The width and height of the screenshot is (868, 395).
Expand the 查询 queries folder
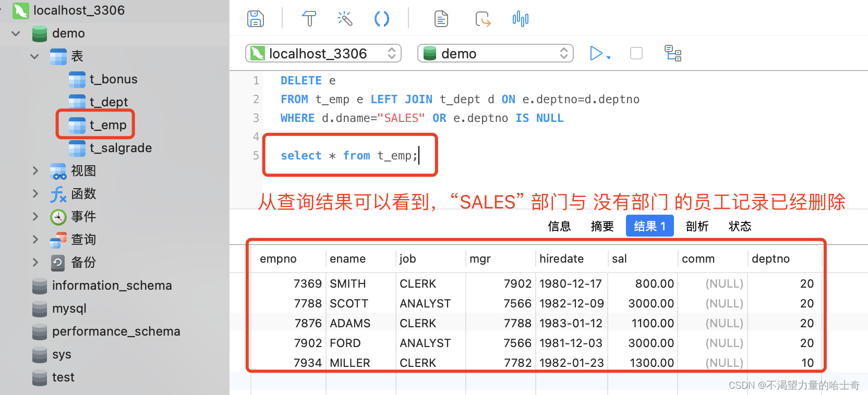click(x=35, y=239)
